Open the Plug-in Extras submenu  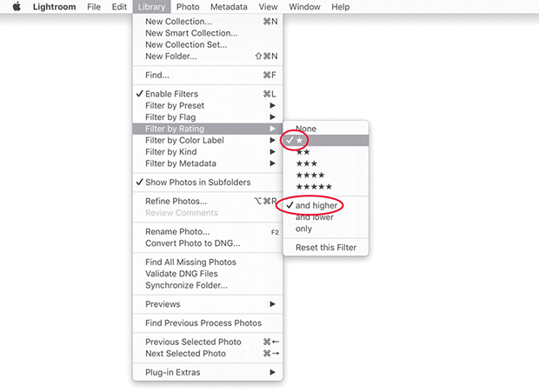(172, 373)
